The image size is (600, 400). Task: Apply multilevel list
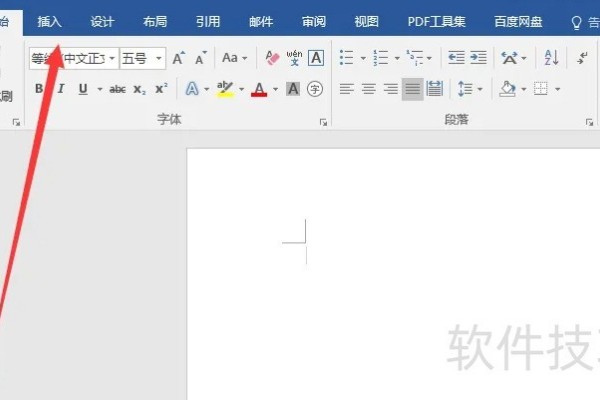[415, 58]
